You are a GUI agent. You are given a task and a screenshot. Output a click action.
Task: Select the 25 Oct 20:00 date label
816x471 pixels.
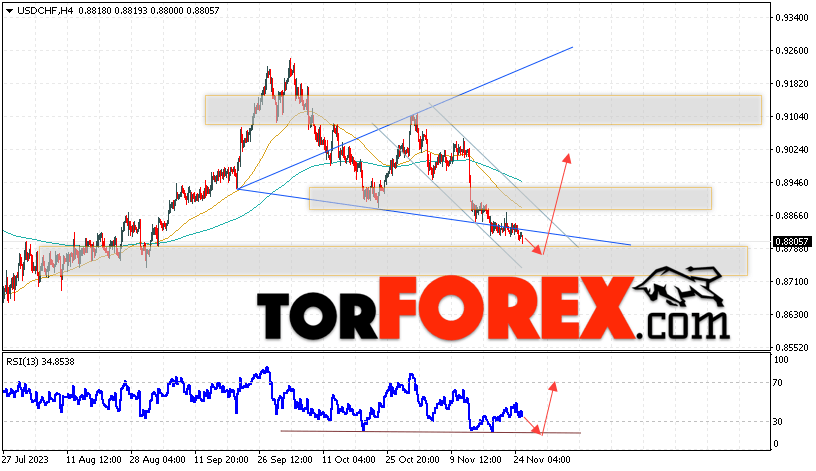tap(413, 460)
